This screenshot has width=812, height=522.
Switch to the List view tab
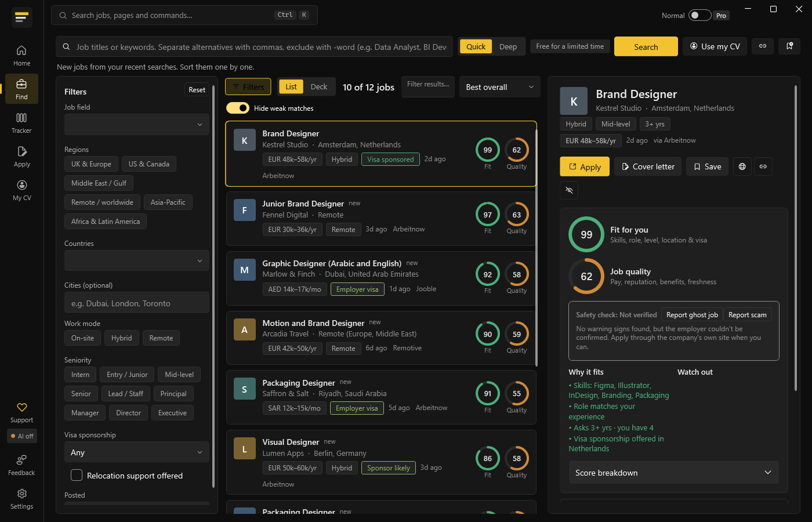[291, 86]
